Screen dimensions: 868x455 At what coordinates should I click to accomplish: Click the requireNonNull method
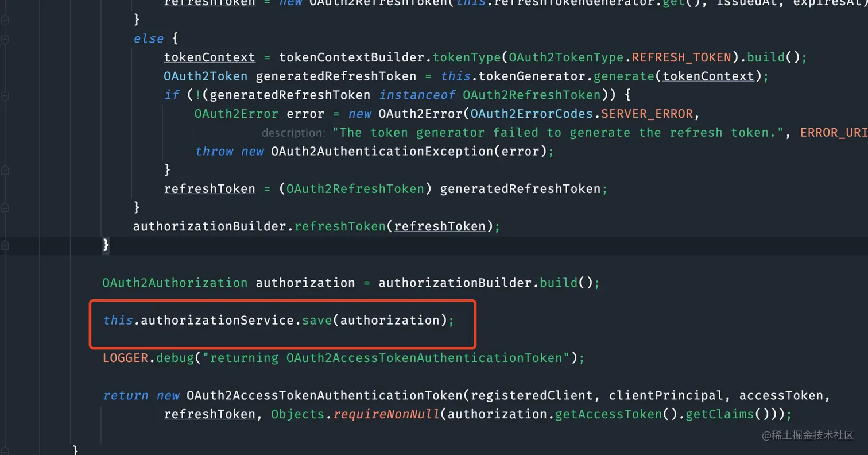(386, 414)
